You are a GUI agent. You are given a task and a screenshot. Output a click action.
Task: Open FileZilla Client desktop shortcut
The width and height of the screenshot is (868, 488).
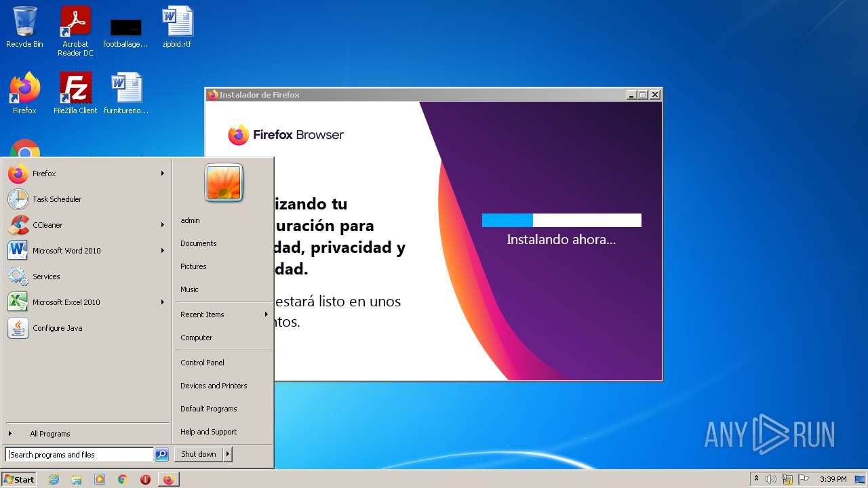click(75, 94)
